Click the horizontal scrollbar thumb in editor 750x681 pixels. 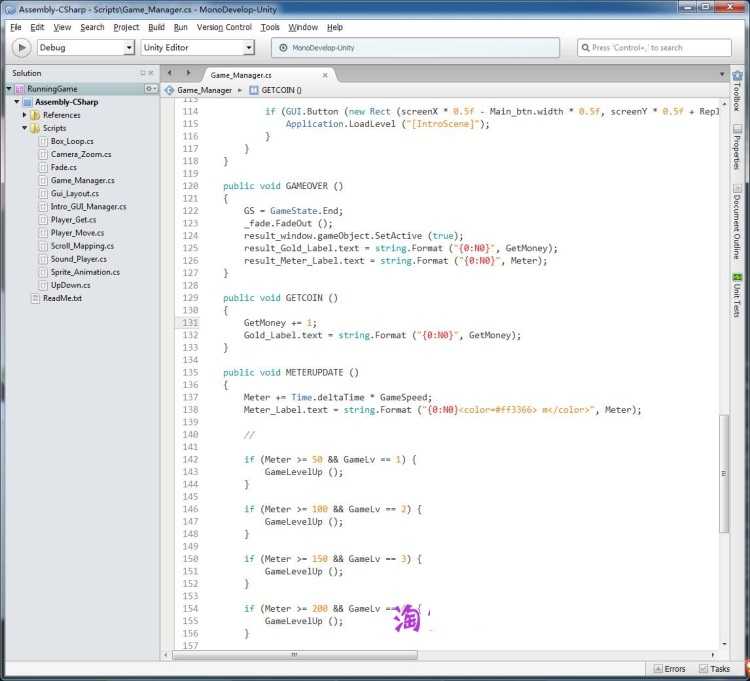pos(295,655)
